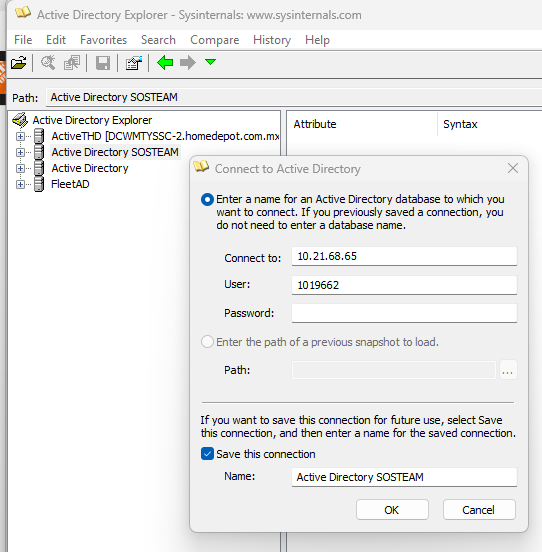Expand the ActiveTHD tree node
The image size is (542, 552).
pos(20,136)
